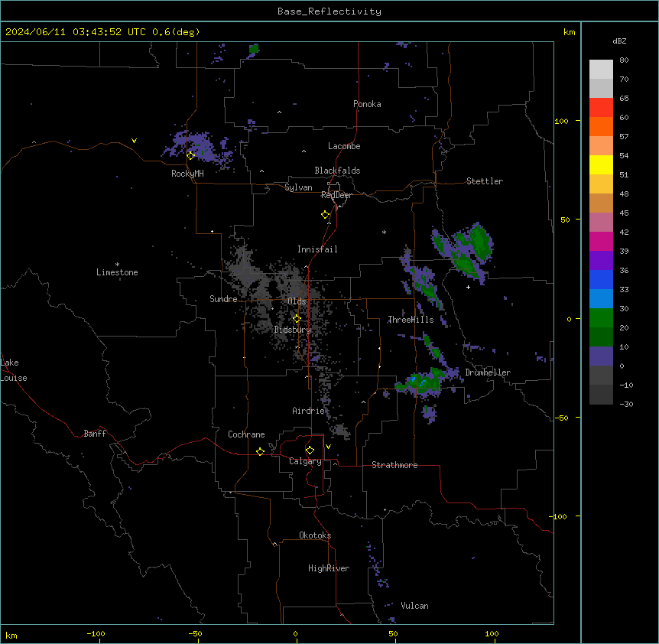Viewport: 659px width, 644px height.
Task: Select the purple 39-36 dBZ legend swatch
Action: (x=601, y=261)
